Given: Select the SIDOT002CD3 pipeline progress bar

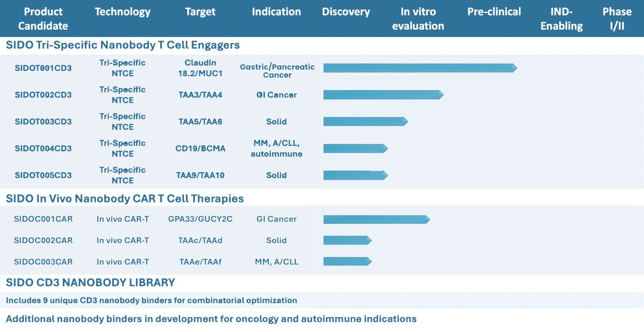Looking at the screenshot, I should click(x=383, y=95).
